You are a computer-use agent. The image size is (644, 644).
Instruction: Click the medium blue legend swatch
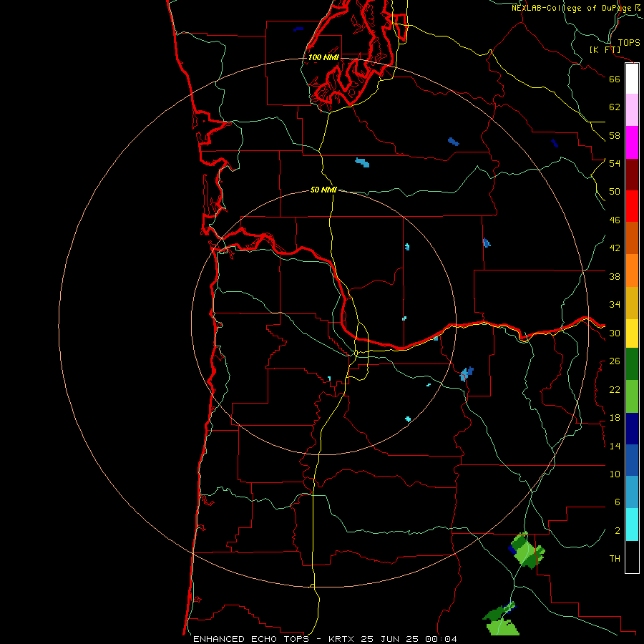632,460
